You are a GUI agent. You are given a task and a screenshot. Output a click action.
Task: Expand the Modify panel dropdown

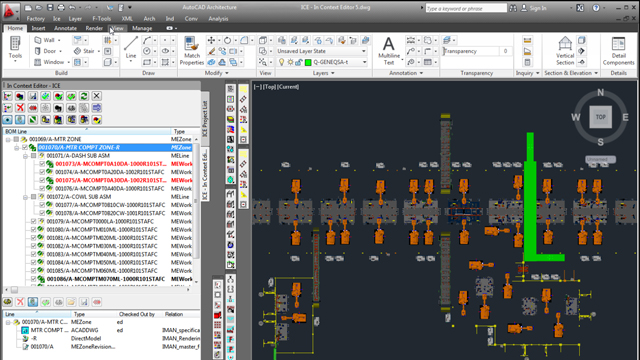pos(217,73)
